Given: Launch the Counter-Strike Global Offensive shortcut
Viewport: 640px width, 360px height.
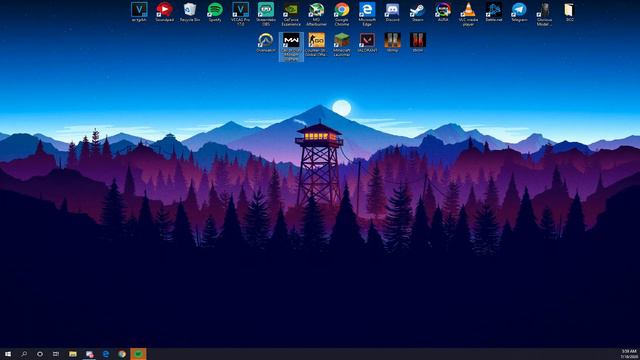Looking at the screenshot, I should click(x=316, y=45).
